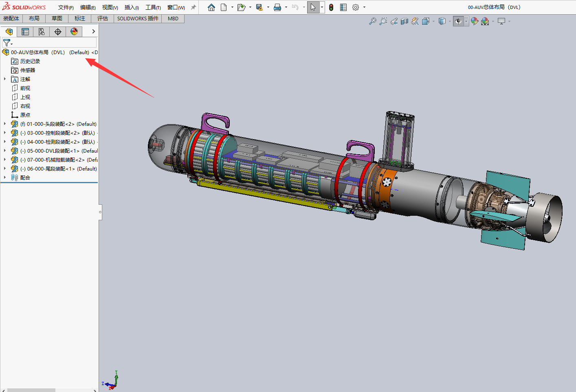
Task: Click Zoom to Fit magnifier
Action: click(x=372, y=21)
